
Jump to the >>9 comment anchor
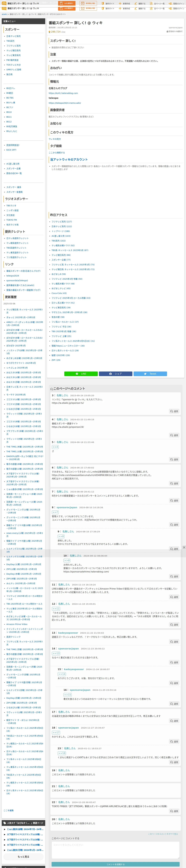point(67,561)
